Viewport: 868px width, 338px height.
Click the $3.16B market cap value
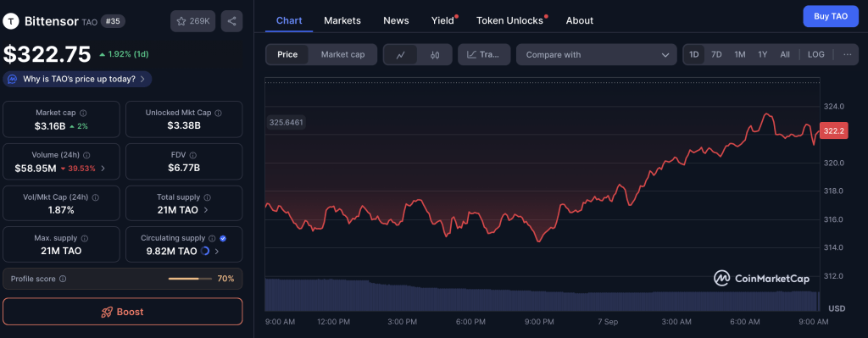[50, 126]
